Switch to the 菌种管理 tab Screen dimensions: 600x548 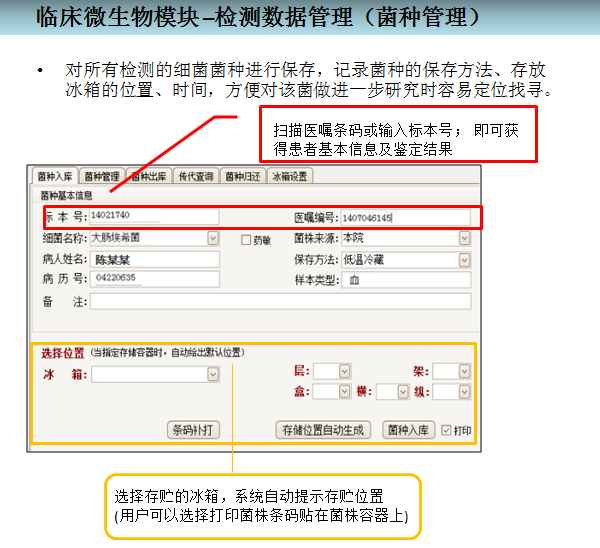[x=101, y=176]
